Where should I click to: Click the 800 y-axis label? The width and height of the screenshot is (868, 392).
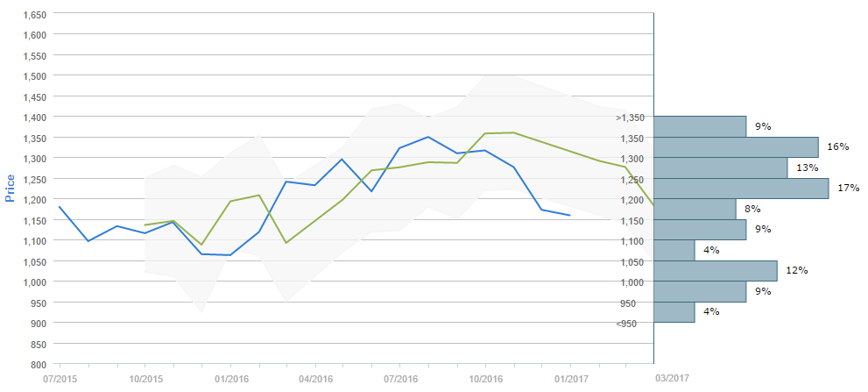(39, 364)
